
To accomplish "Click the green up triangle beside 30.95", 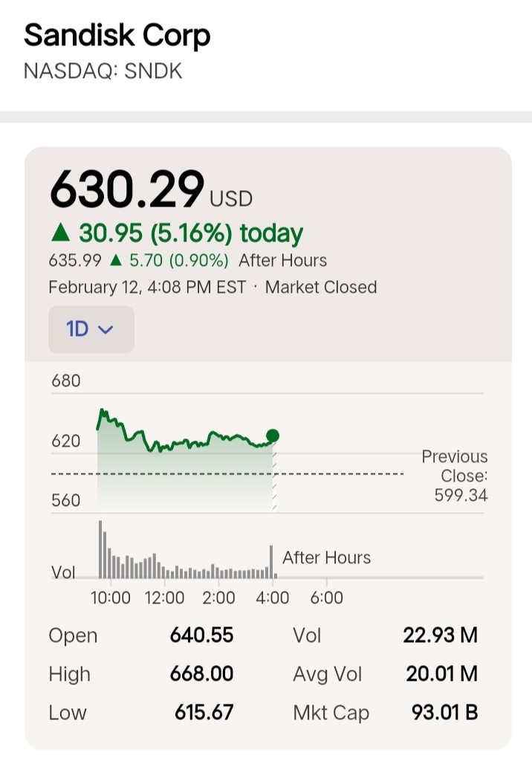I will [60, 233].
